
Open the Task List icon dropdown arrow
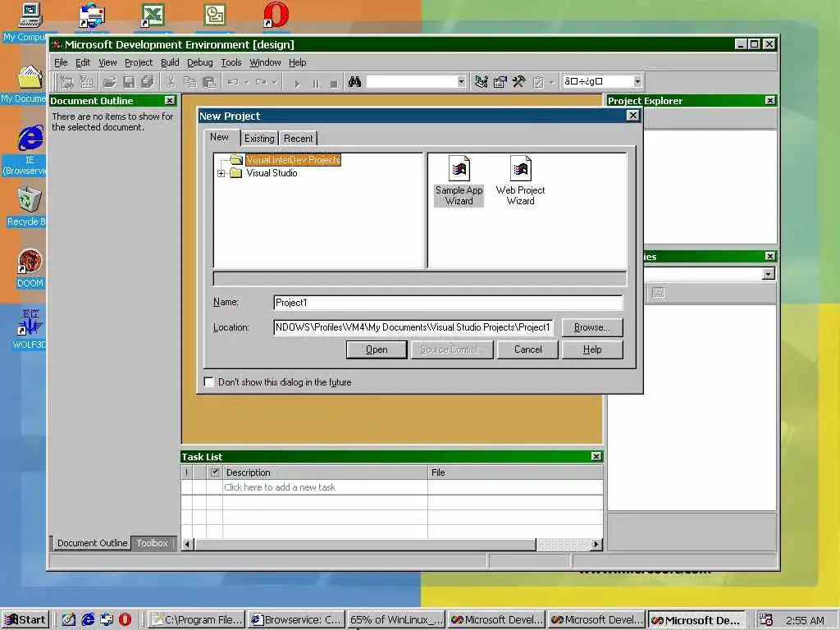pyautogui.click(x=552, y=82)
